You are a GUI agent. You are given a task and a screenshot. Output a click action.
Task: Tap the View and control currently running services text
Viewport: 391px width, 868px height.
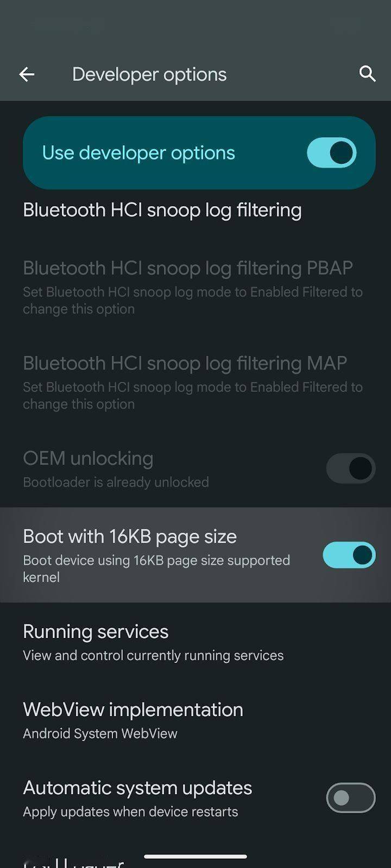(x=153, y=655)
